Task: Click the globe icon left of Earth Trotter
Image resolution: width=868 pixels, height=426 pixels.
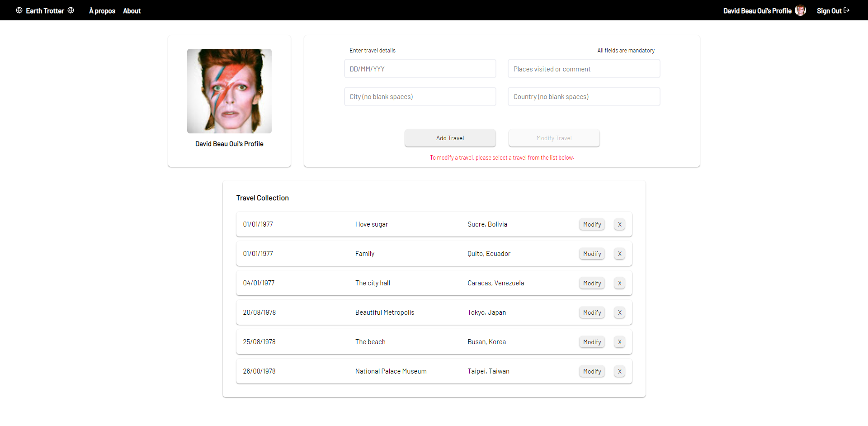Action: pos(19,10)
